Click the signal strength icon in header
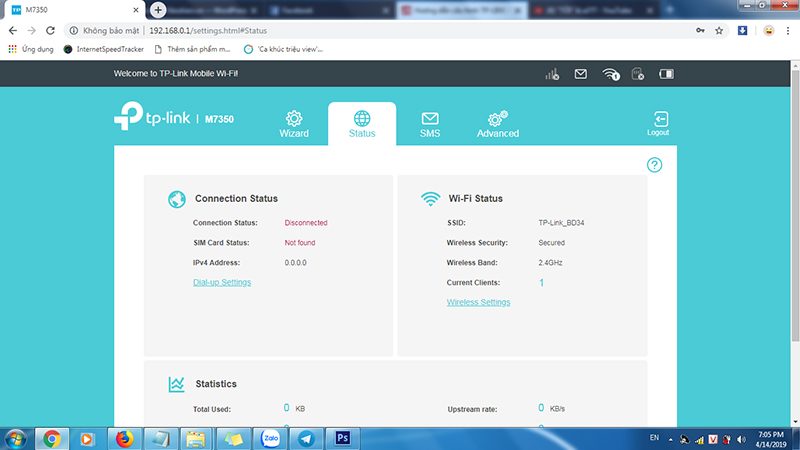 [x=552, y=74]
